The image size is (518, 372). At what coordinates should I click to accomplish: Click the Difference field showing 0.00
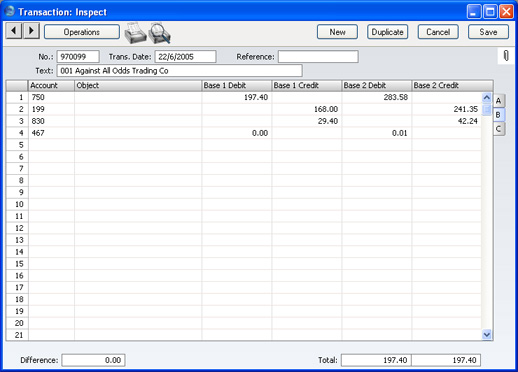94,360
